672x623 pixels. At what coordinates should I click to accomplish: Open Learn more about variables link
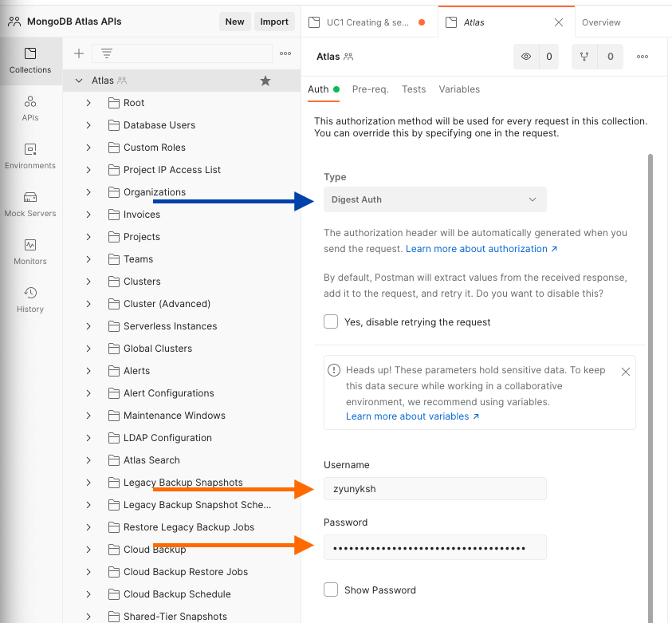tap(412, 416)
